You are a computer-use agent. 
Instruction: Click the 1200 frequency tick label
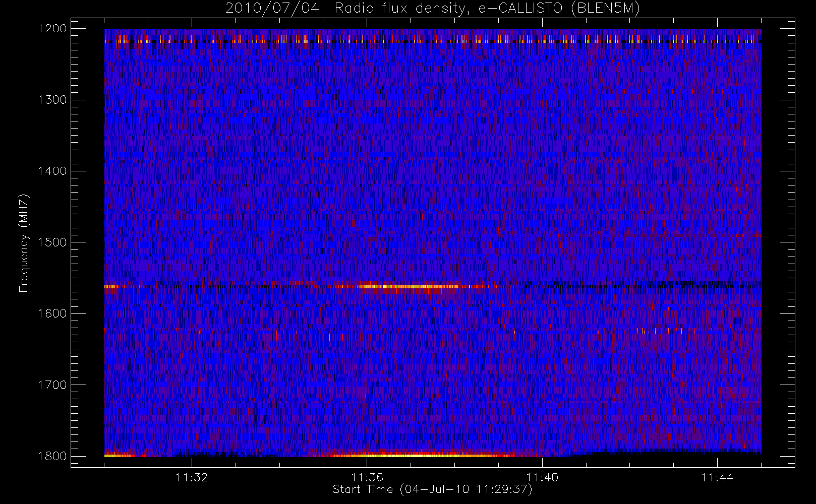click(52, 29)
